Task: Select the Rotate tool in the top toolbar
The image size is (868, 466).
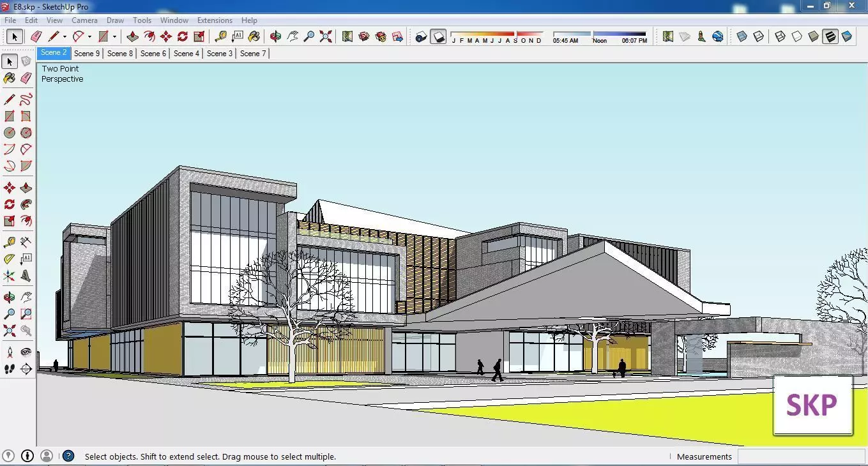Action: (x=183, y=36)
